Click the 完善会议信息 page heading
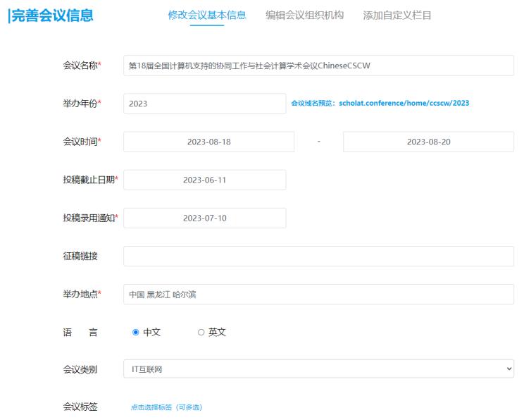This screenshot has width=524, height=420. (51, 16)
